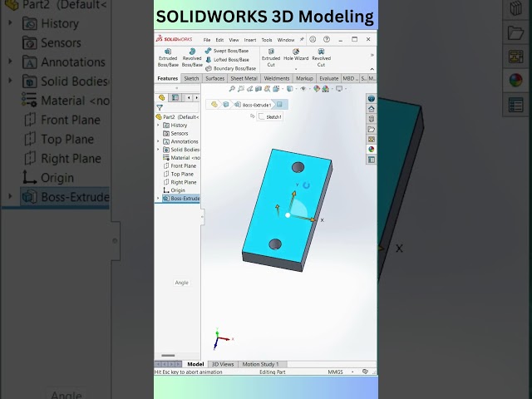Screen dimensions: 532x399
Task: Click the filter funnel in feature tree
Action: (x=160, y=108)
